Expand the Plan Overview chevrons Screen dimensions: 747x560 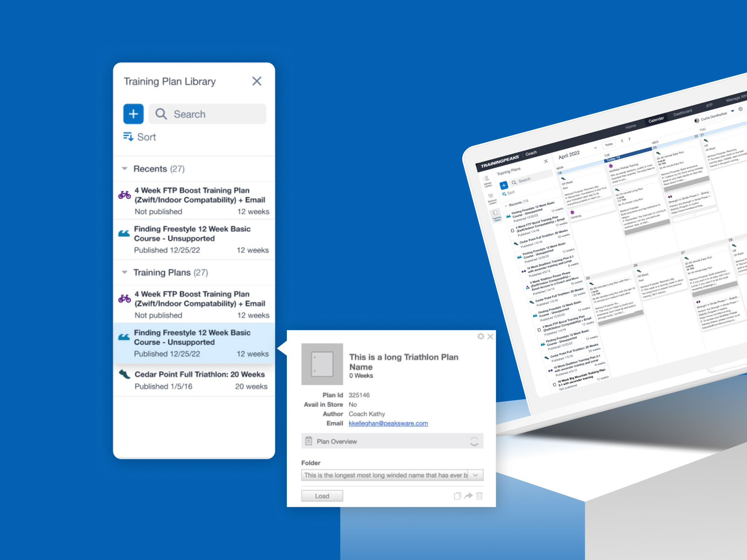point(474,441)
